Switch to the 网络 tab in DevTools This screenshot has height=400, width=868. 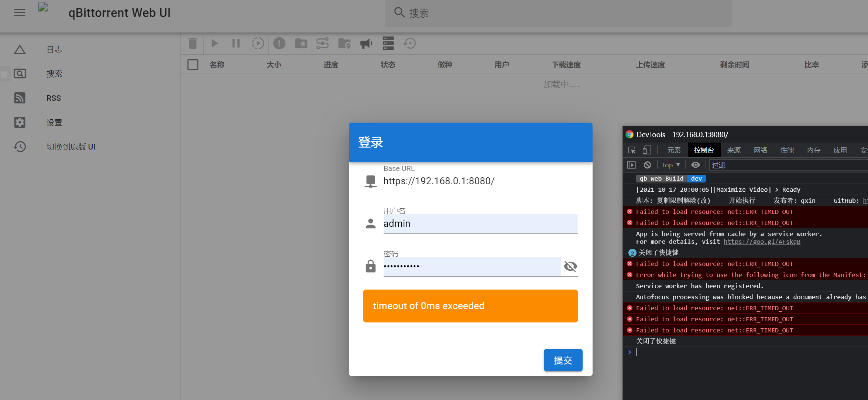761,150
